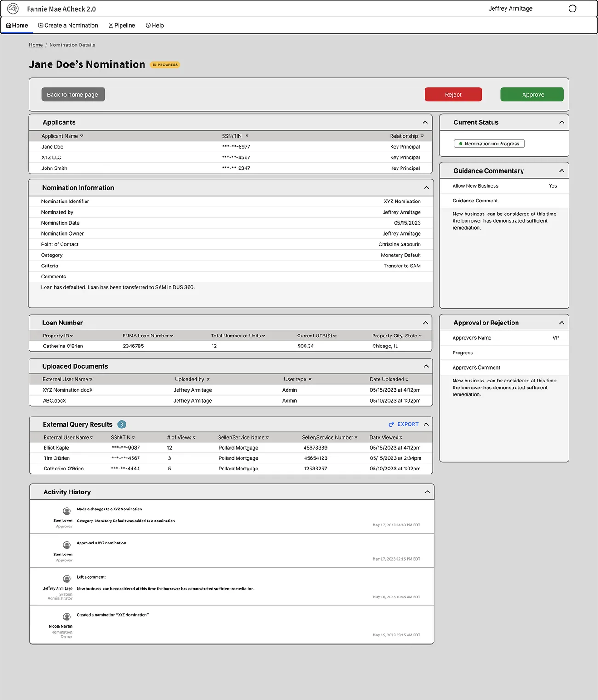Sort query results by # of Views arrow

pos(194,438)
